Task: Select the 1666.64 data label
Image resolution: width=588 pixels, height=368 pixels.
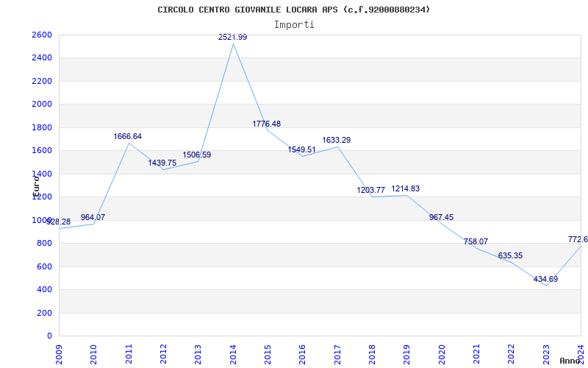Action: click(128, 137)
